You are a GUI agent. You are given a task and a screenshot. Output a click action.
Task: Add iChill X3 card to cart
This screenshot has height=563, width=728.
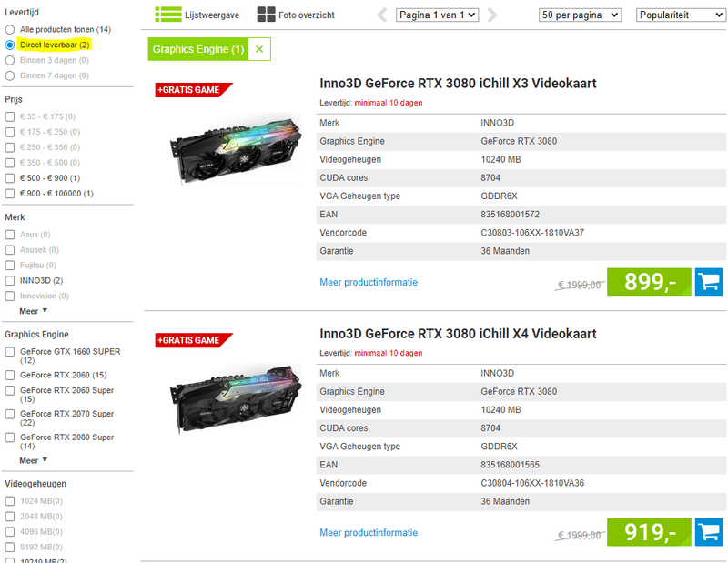point(709,282)
